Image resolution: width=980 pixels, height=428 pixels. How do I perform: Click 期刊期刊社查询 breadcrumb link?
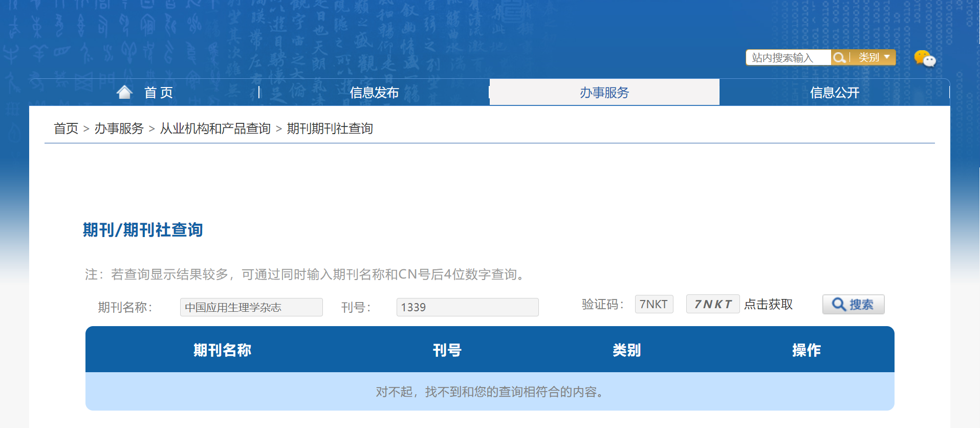click(x=330, y=129)
